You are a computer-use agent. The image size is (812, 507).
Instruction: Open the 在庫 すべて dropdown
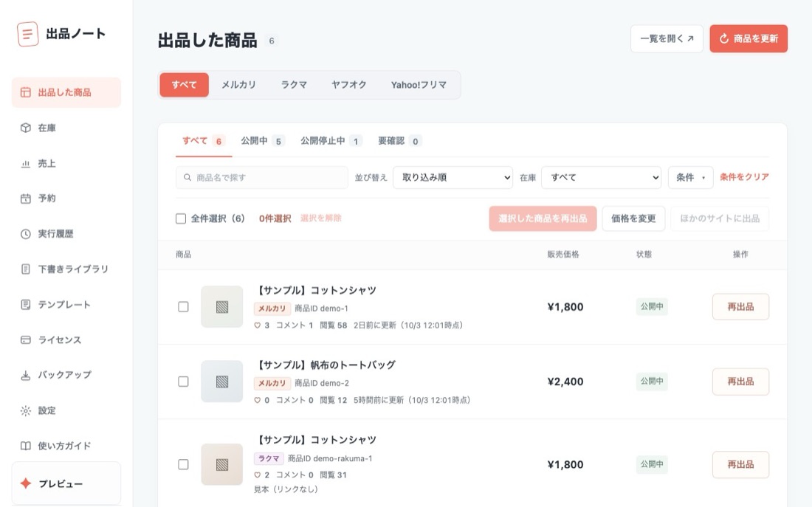(601, 178)
